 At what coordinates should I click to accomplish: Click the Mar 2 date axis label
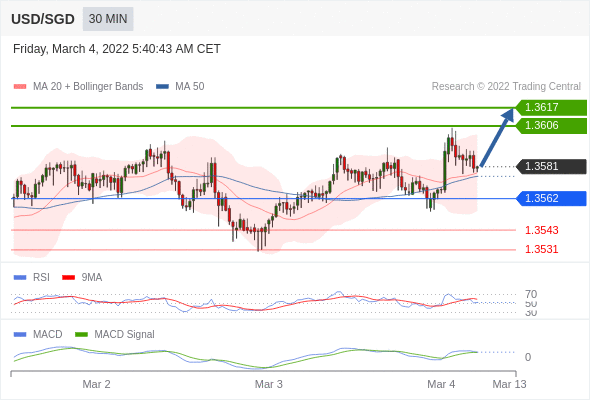coord(96,384)
